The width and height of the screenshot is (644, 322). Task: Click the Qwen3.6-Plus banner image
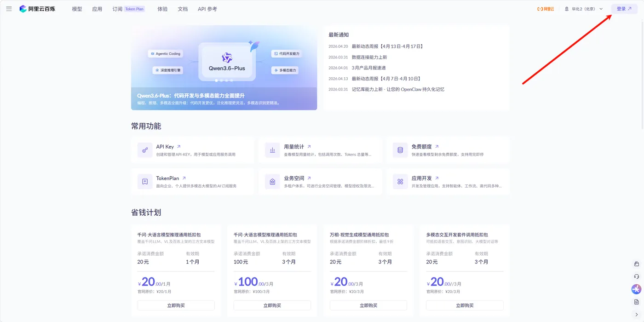click(x=224, y=68)
